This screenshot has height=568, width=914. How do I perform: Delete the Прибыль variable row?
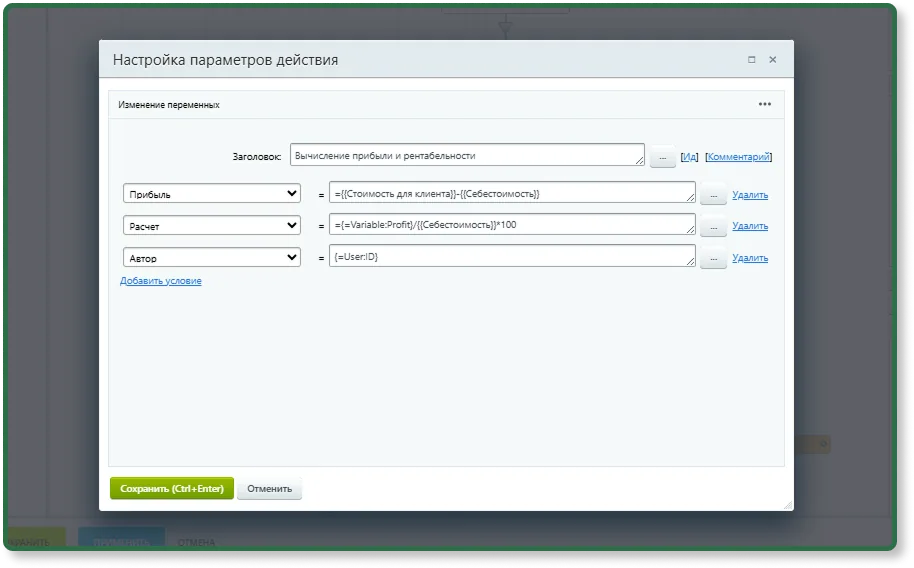coord(750,195)
